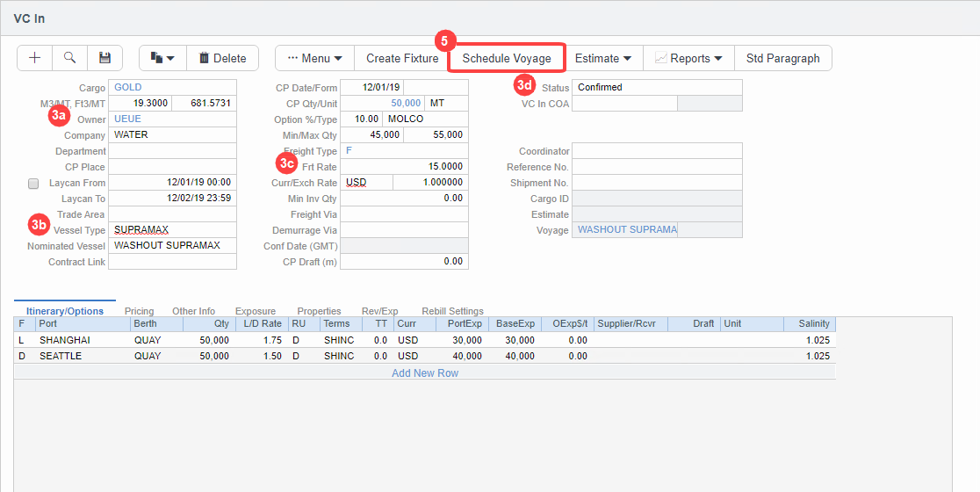The image size is (980, 492).
Task: Open the Other Info tab
Action: pyautogui.click(x=193, y=311)
